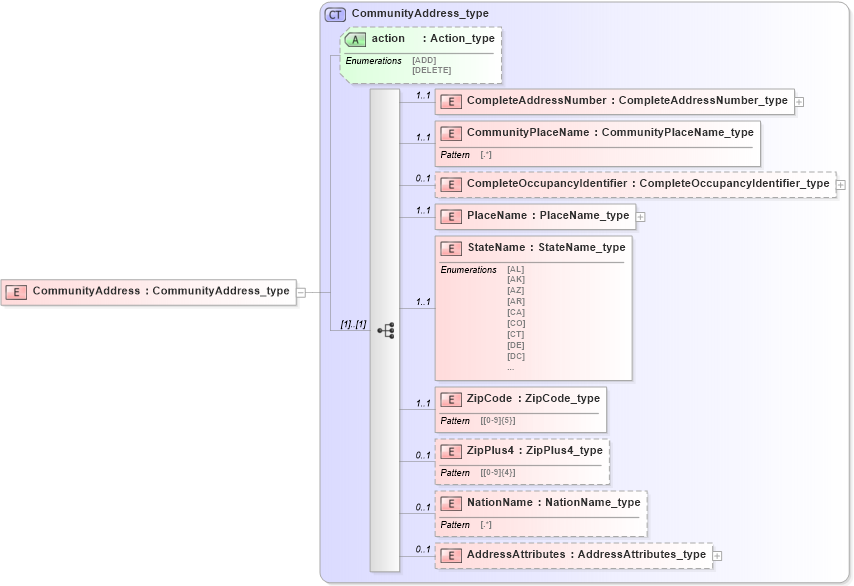This screenshot has height=586, width=854.
Task: Click the E icon on CommunityPlaceName
Action: coord(449,132)
